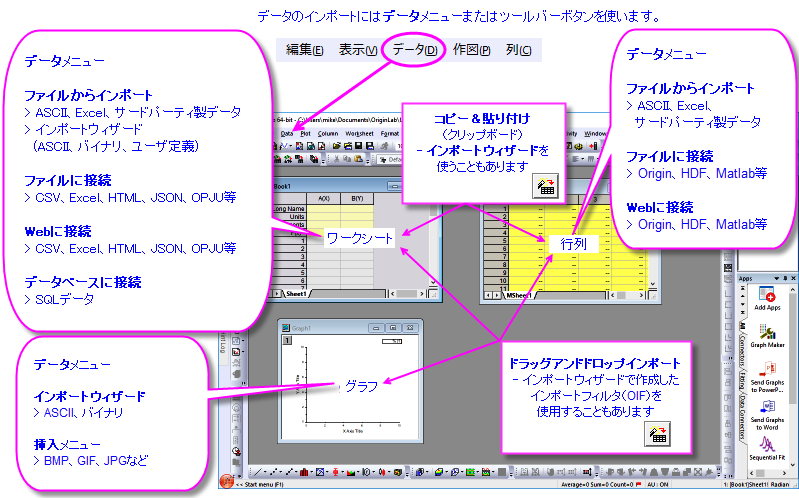Select the Area plot tool in the bottom toolbar

click(x=351, y=473)
